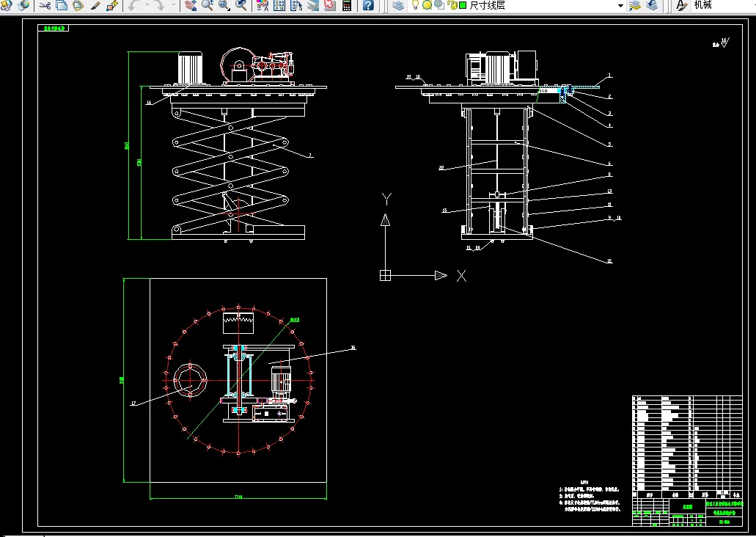The width and height of the screenshot is (756, 537).
Task: Open Help with the question mark
Action: 368,5
